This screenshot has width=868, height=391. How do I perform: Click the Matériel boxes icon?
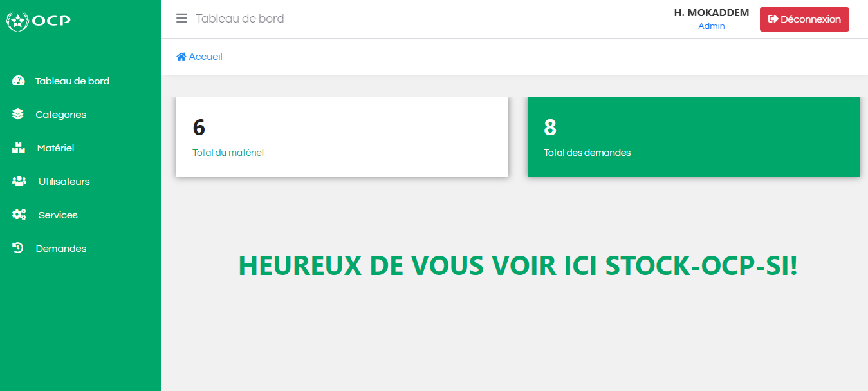pyautogui.click(x=19, y=148)
